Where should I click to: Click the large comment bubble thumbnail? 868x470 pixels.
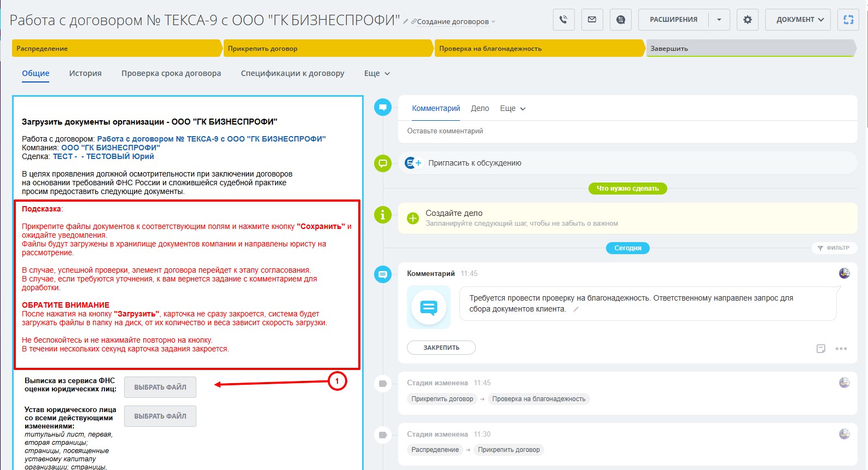click(429, 307)
